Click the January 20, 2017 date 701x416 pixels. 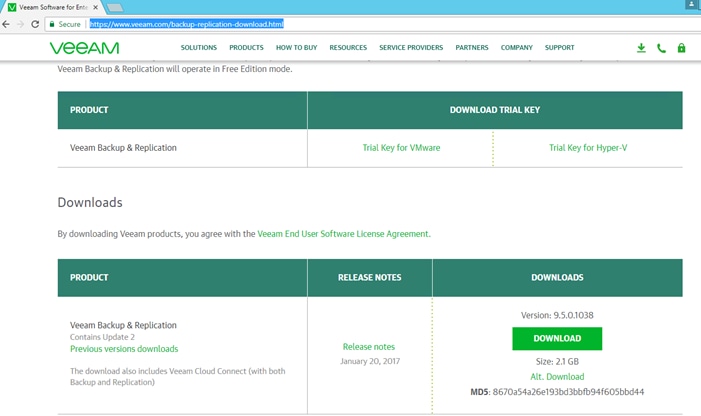coord(370,361)
